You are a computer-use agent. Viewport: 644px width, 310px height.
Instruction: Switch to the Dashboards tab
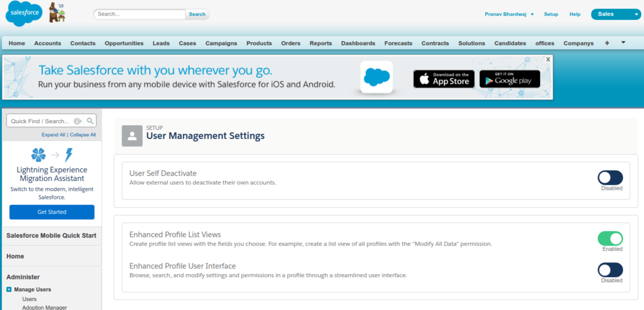pos(358,43)
